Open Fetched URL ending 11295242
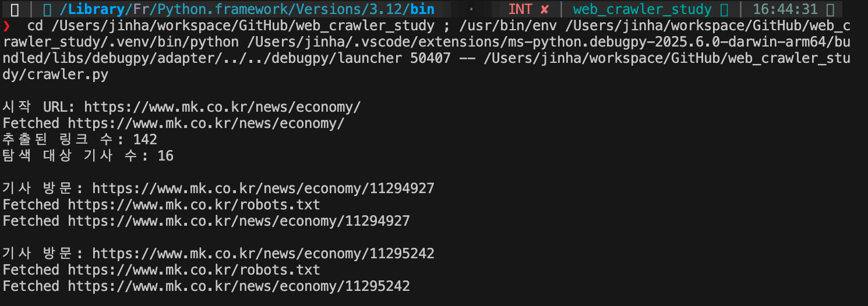 (239, 286)
